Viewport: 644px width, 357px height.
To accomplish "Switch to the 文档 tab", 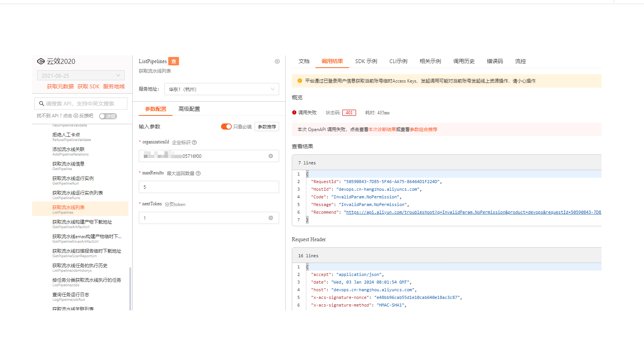I will point(304,61).
